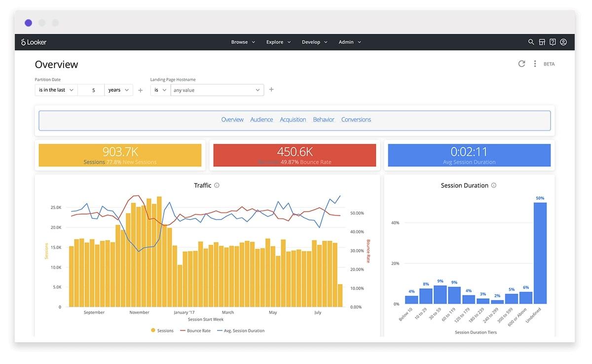Open the Browse menu
Image resolution: width=592 pixels, height=364 pixels.
click(243, 42)
